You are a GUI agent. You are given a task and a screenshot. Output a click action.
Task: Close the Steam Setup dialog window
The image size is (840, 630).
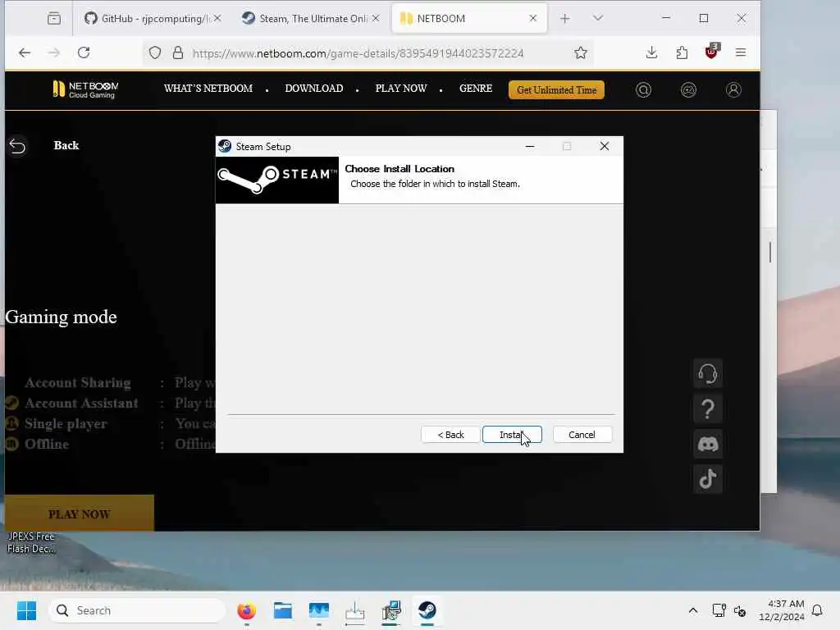tap(605, 146)
